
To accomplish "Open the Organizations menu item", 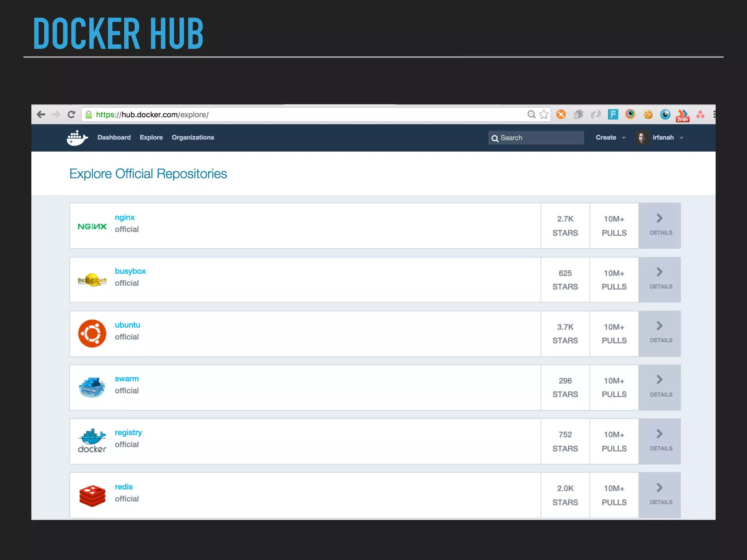I will (x=193, y=137).
